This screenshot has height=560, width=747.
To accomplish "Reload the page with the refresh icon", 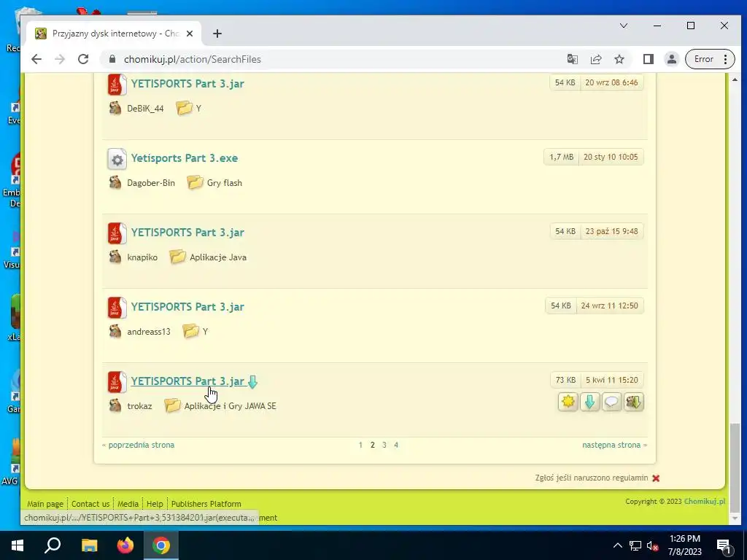I will (x=83, y=59).
